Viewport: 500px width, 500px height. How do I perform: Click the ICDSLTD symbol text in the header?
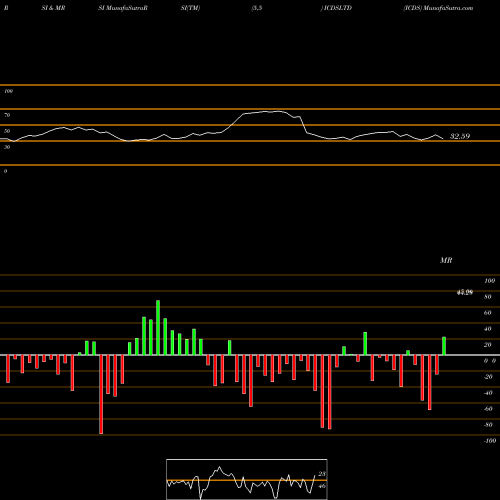coord(338,8)
